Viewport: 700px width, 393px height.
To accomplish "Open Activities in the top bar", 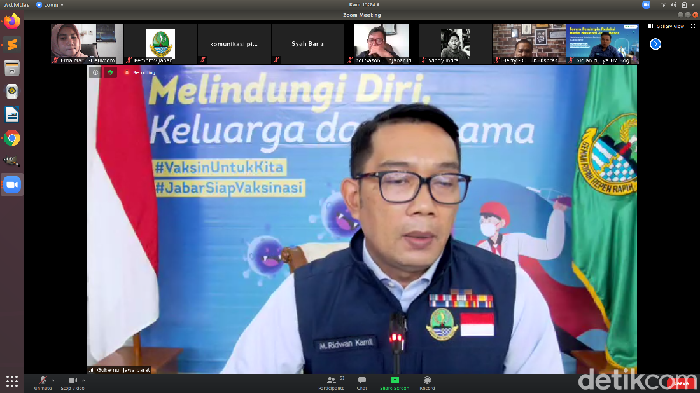I will 16,5.
